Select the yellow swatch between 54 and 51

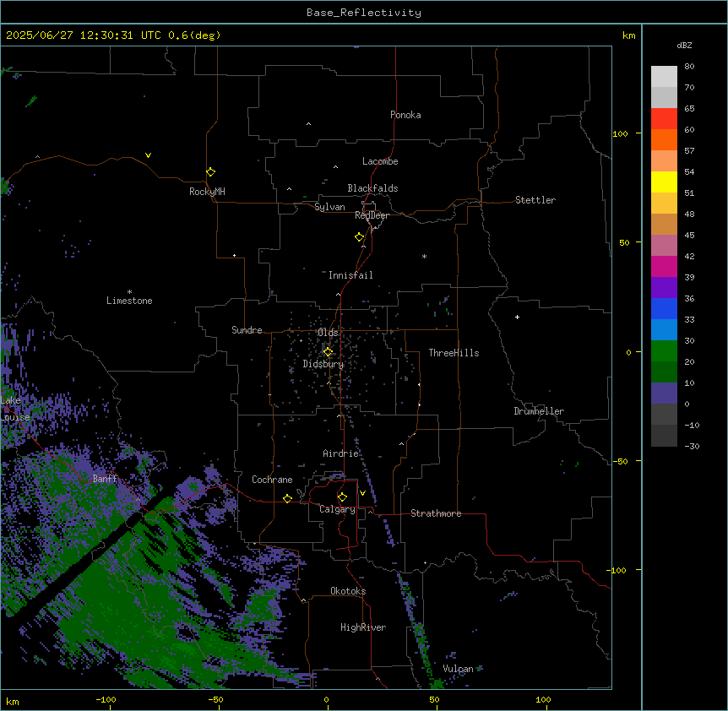[x=664, y=182]
